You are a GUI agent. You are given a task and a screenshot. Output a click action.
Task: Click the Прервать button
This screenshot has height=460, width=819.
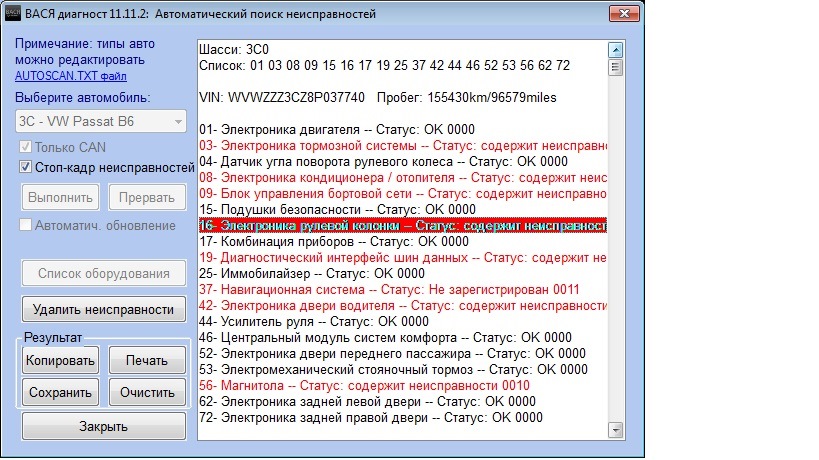coord(147,197)
